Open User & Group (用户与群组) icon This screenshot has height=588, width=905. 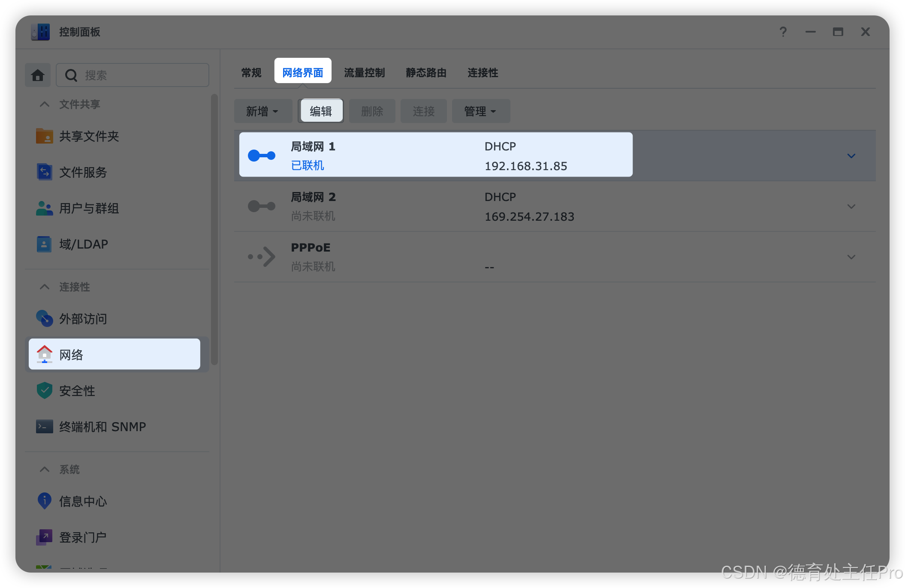coord(44,208)
